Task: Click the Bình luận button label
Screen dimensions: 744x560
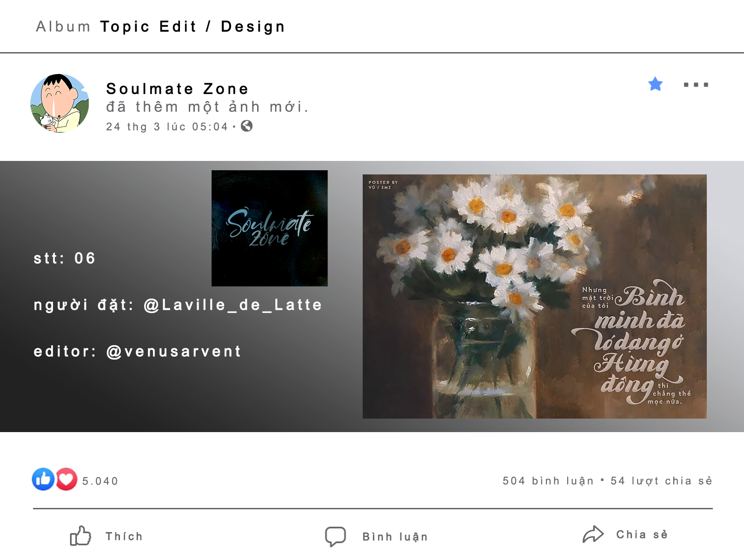Action: (x=395, y=537)
